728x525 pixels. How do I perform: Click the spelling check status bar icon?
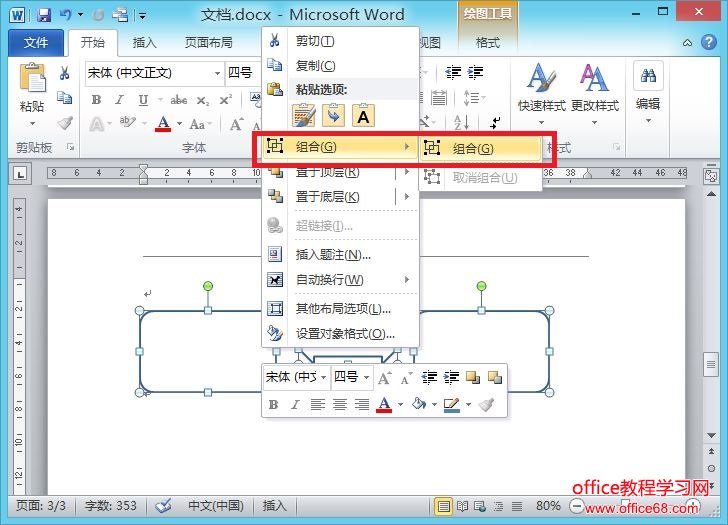pyautogui.click(x=163, y=506)
